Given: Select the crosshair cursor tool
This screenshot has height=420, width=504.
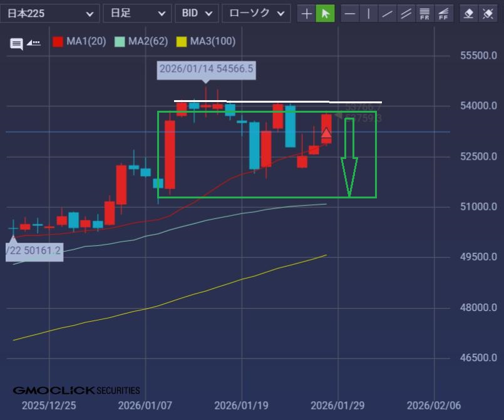Looking at the screenshot, I should tap(307, 13).
